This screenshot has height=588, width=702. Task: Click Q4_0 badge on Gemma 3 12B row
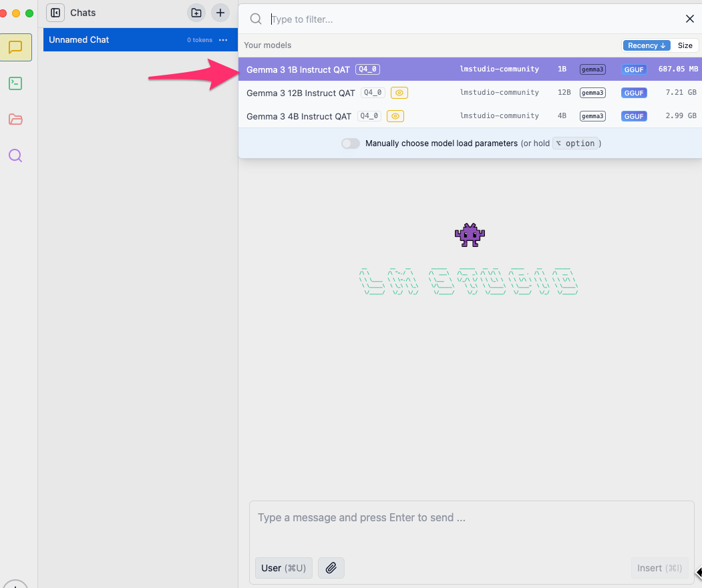pos(373,93)
